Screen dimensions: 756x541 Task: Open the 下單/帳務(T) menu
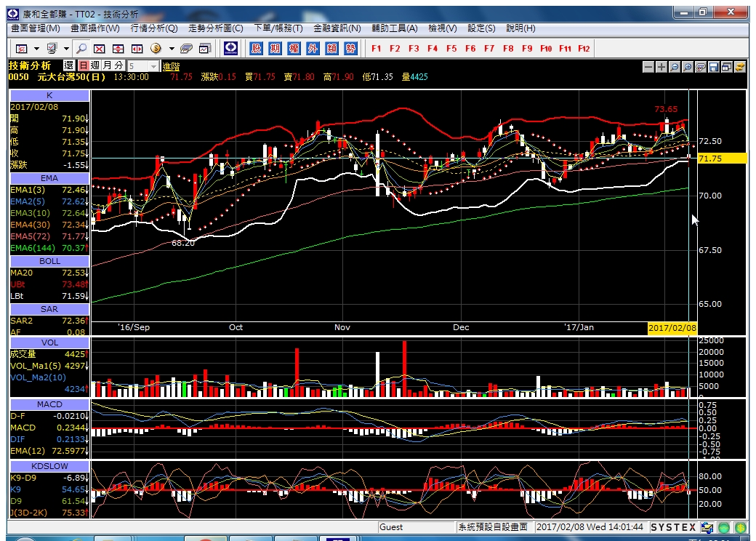[x=278, y=28]
